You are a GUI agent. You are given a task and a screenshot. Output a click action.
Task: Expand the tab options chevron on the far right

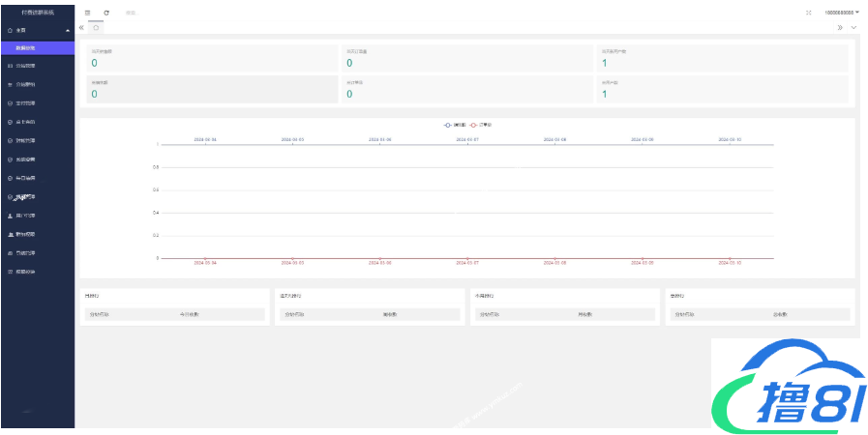click(853, 27)
